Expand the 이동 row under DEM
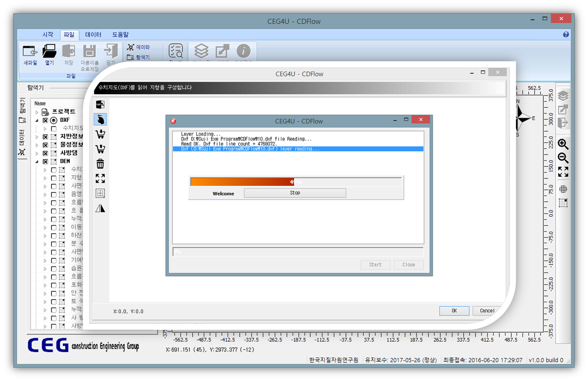The image size is (588, 381). tap(45, 228)
